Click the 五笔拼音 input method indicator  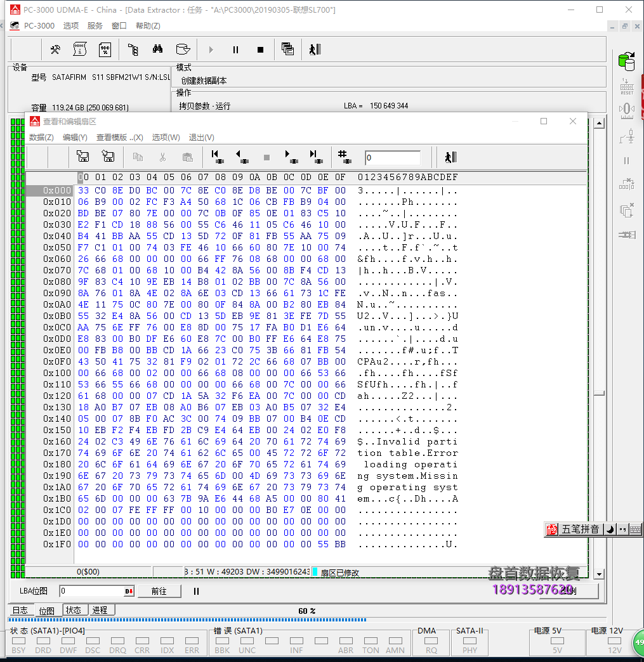[580, 529]
